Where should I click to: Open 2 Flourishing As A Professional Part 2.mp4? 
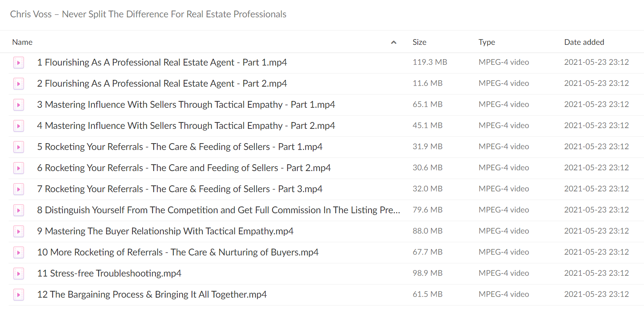(x=162, y=83)
